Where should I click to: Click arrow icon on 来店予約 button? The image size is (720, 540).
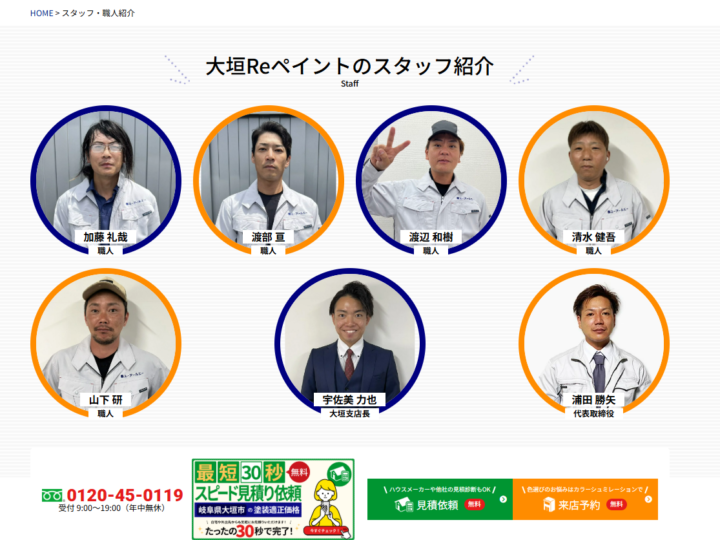(648, 499)
